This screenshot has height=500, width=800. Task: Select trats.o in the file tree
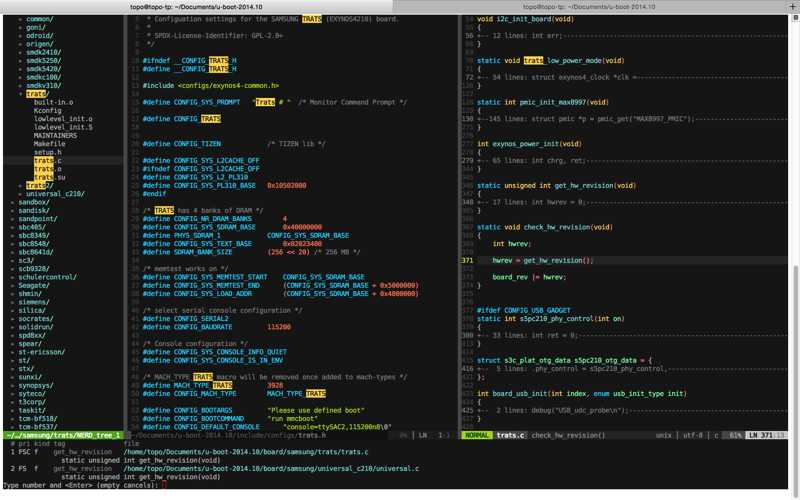pos(47,169)
